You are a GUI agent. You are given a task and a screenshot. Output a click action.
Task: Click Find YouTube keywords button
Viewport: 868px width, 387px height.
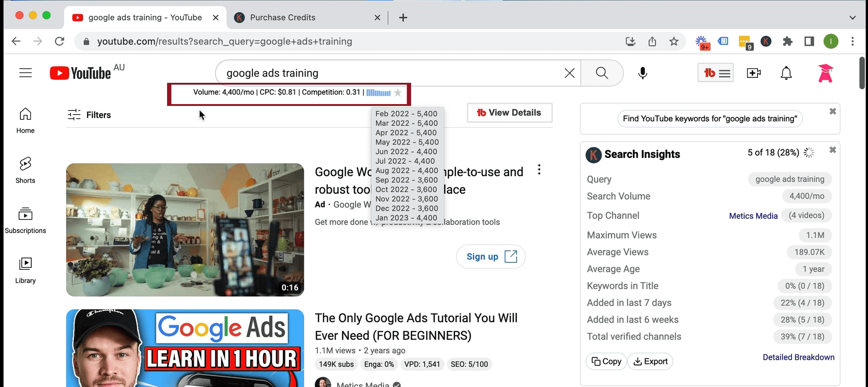pyautogui.click(x=710, y=119)
